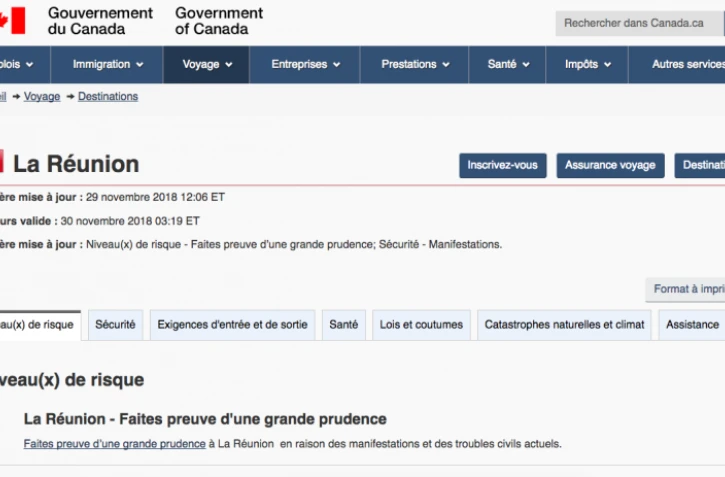This screenshot has width=725, height=477.
Task: Expand the Entreprises menu
Action: point(305,64)
